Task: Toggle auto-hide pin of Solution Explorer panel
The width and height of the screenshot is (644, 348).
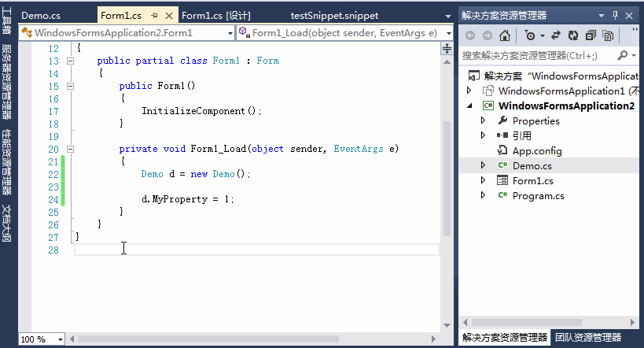Action: 616,15
